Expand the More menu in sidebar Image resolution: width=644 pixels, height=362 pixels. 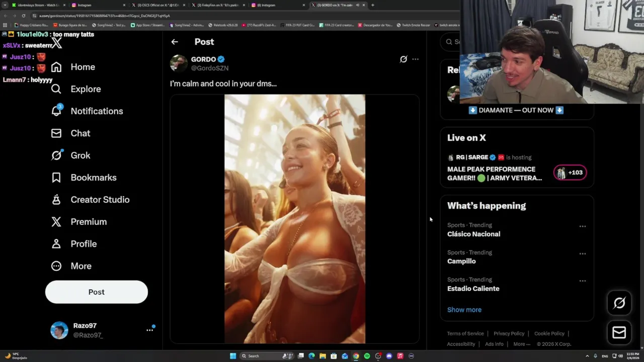pyautogui.click(x=71, y=266)
